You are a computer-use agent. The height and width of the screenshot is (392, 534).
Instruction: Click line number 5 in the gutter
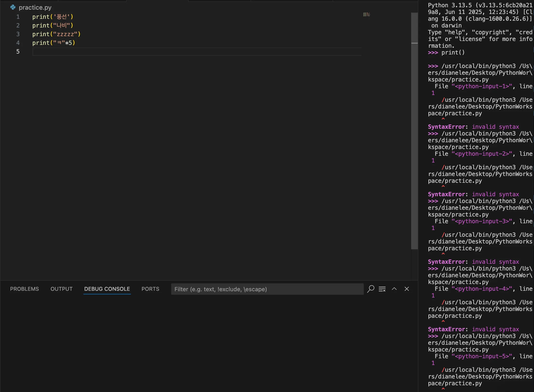coord(18,52)
